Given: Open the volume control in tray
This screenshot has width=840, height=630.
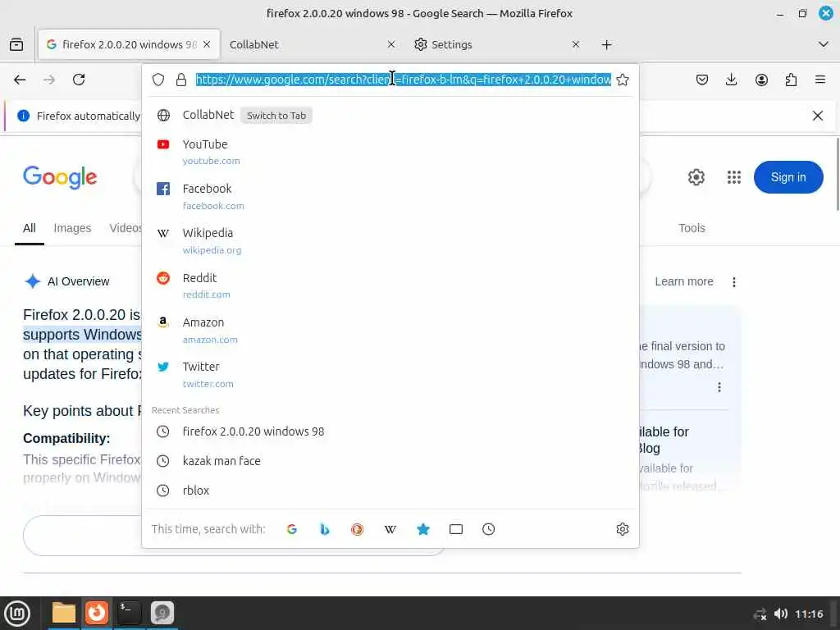Looking at the screenshot, I should (781, 614).
